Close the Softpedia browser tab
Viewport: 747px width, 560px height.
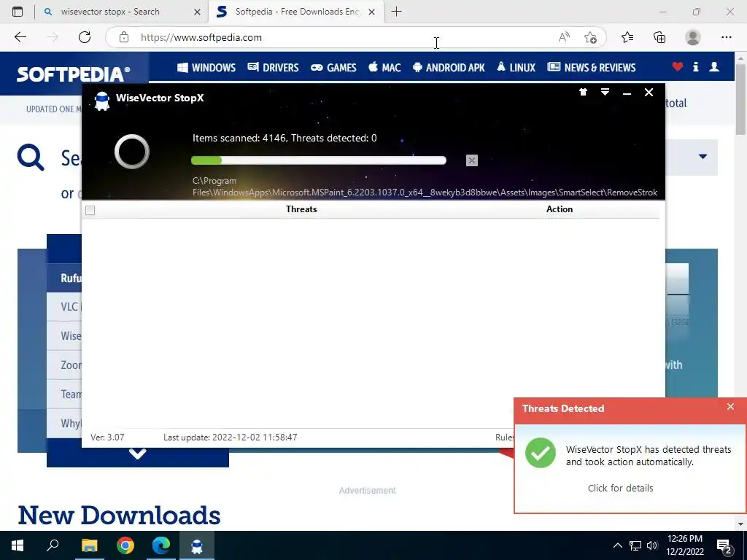coord(371,12)
